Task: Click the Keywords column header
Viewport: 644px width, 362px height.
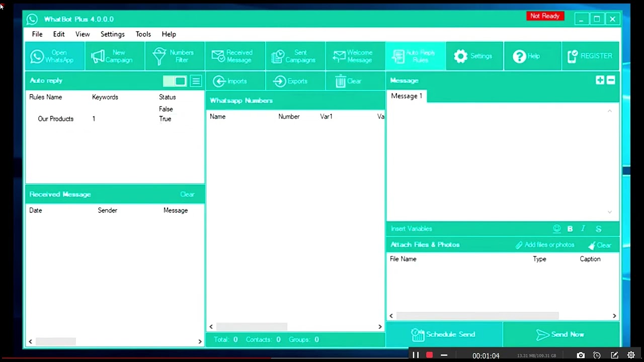Action: click(x=105, y=97)
